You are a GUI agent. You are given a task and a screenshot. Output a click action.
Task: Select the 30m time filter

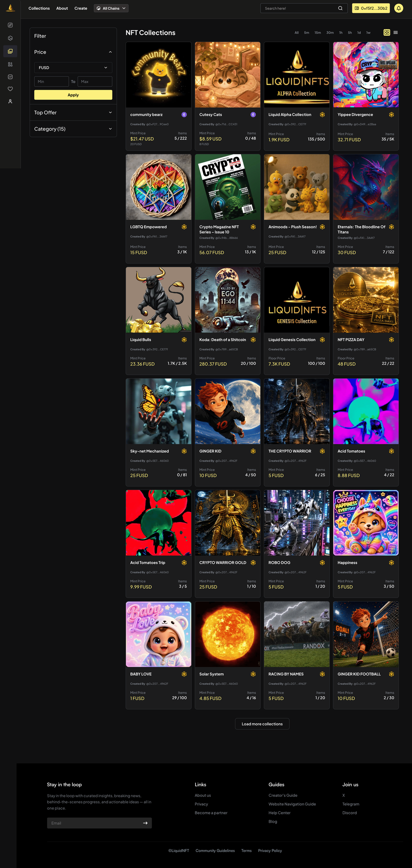tap(330, 33)
